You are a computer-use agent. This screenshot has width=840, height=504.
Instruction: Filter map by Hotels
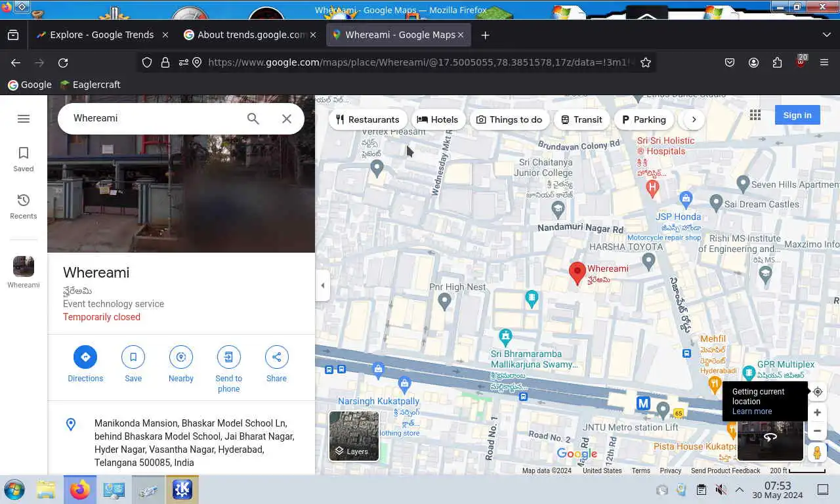tap(438, 119)
